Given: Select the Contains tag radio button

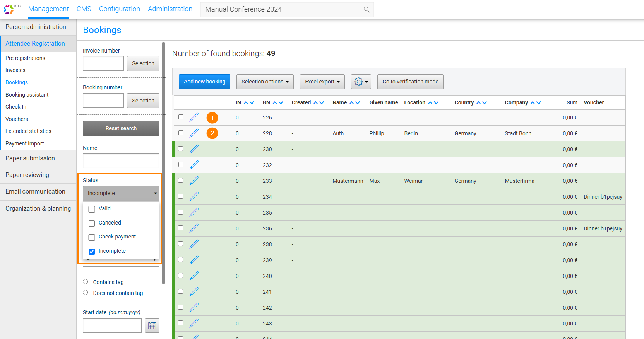Looking at the screenshot, I should click(x=86, y=282).
